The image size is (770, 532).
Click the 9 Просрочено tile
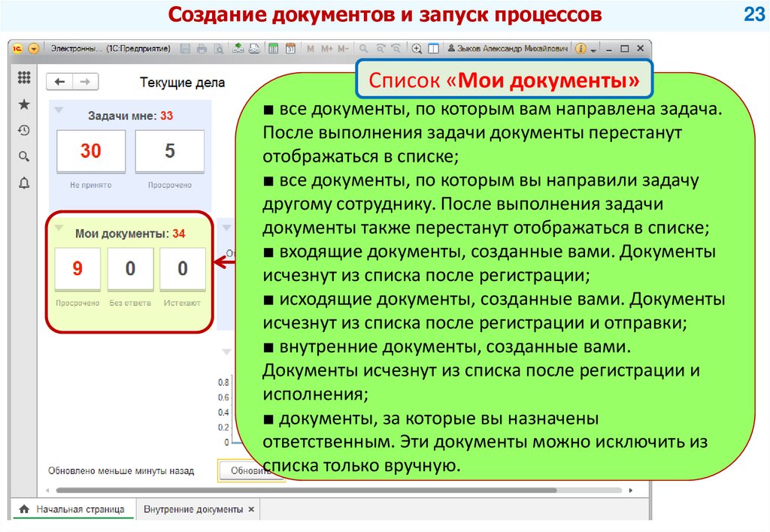click(x=77, y=269)
